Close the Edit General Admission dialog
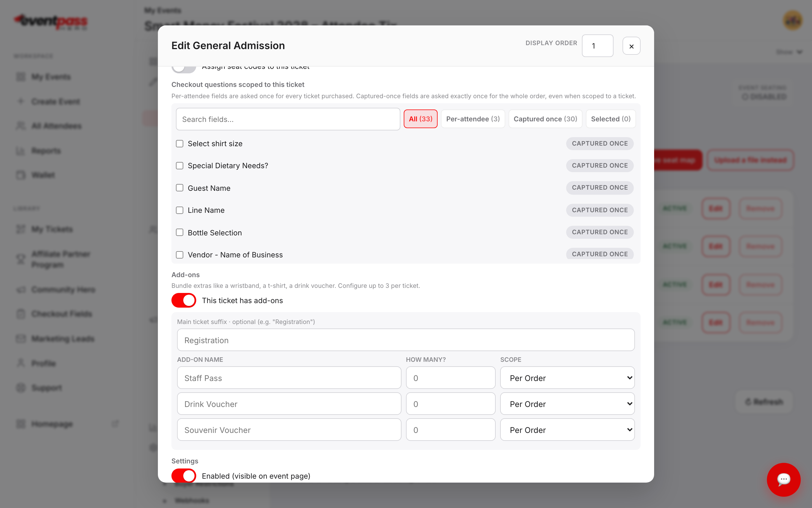The image size is (812, 508). point(631,46)
